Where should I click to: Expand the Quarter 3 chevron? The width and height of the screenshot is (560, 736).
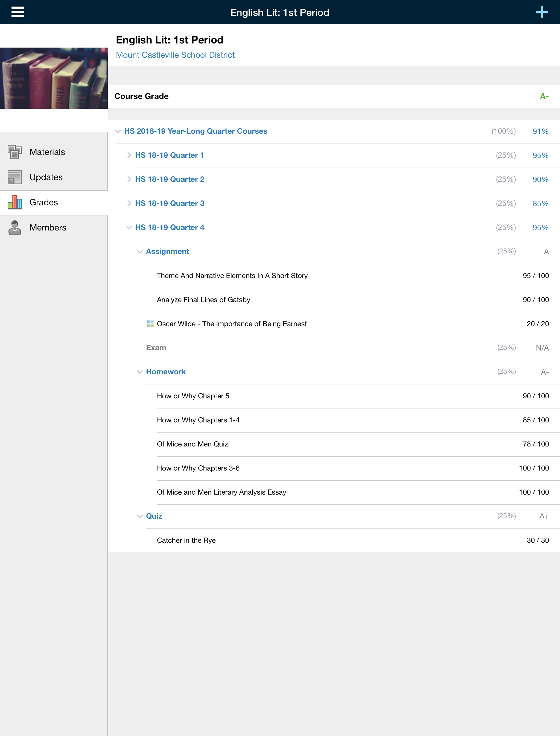[129, 203]
